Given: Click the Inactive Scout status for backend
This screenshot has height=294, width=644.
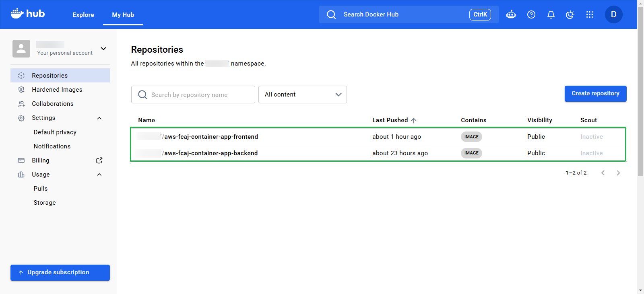Looking at the screenshot, I should coord(592,153).
